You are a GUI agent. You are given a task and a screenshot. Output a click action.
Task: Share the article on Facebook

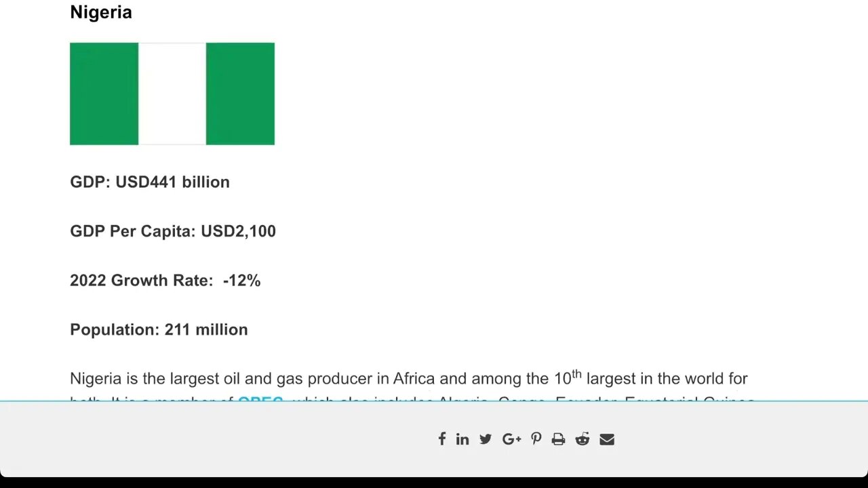click(x=441, y=439)
